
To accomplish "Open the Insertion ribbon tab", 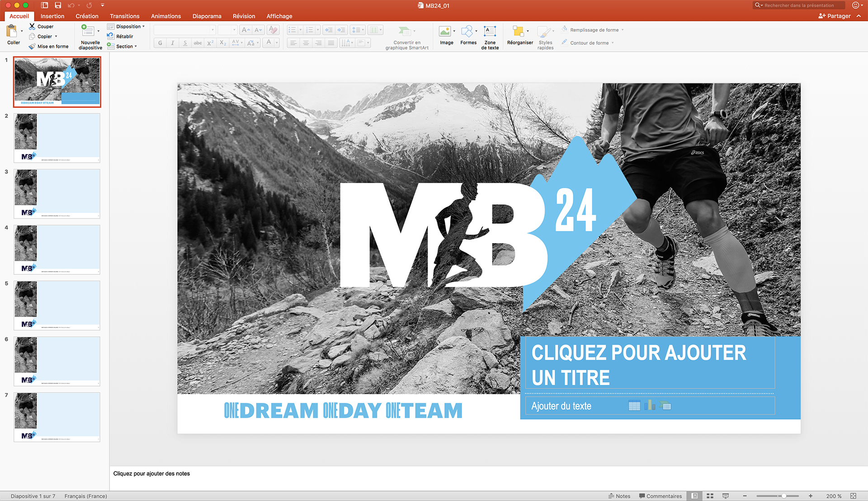I will tap(52, 16).
